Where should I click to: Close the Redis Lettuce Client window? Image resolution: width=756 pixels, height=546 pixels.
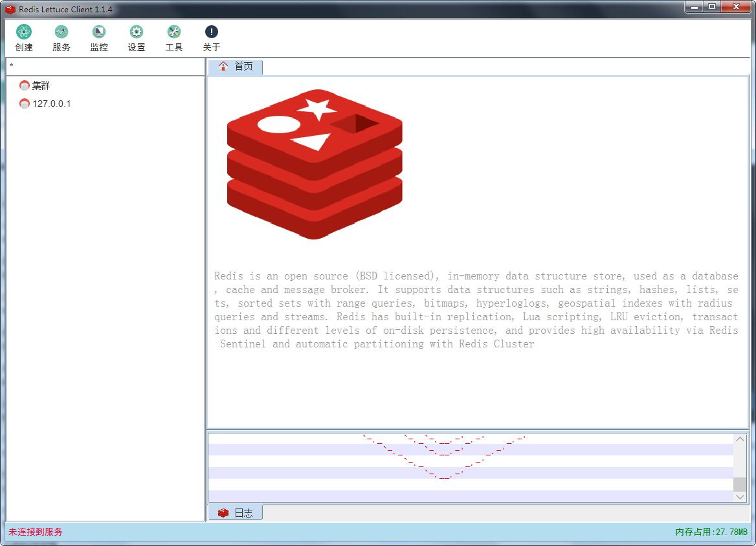[736, 6]
